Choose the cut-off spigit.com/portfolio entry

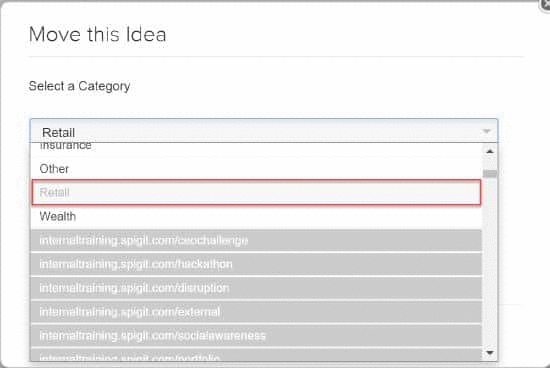(256, 355)
